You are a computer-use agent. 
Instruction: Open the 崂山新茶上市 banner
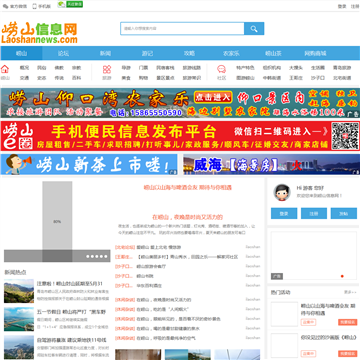click(x=89, y=164)
